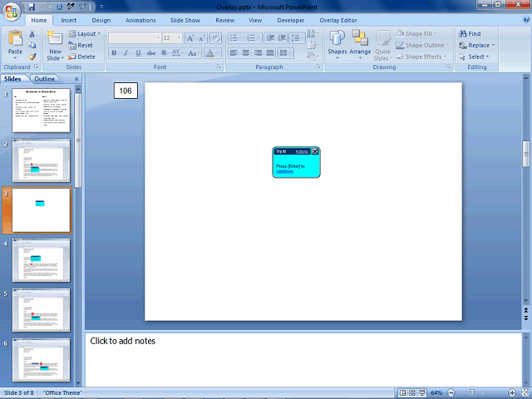
Task: Click the Font Color letter A swatch
Action: click(x=210, y=53)
